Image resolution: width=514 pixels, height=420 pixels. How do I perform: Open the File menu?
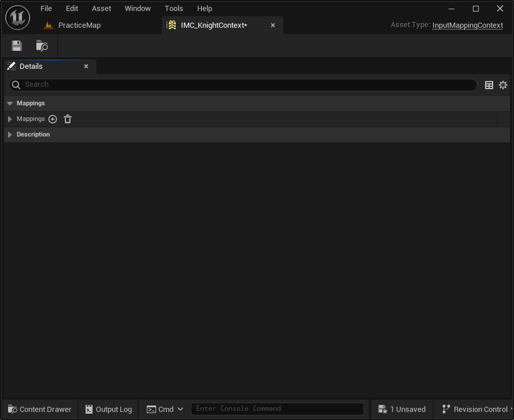tap(46, 9)
